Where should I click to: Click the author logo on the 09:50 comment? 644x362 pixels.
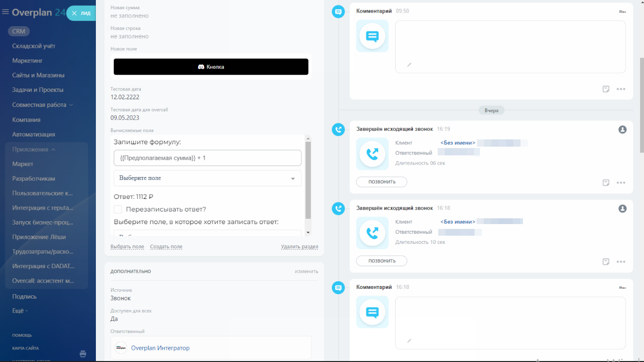tap(623, 12)
